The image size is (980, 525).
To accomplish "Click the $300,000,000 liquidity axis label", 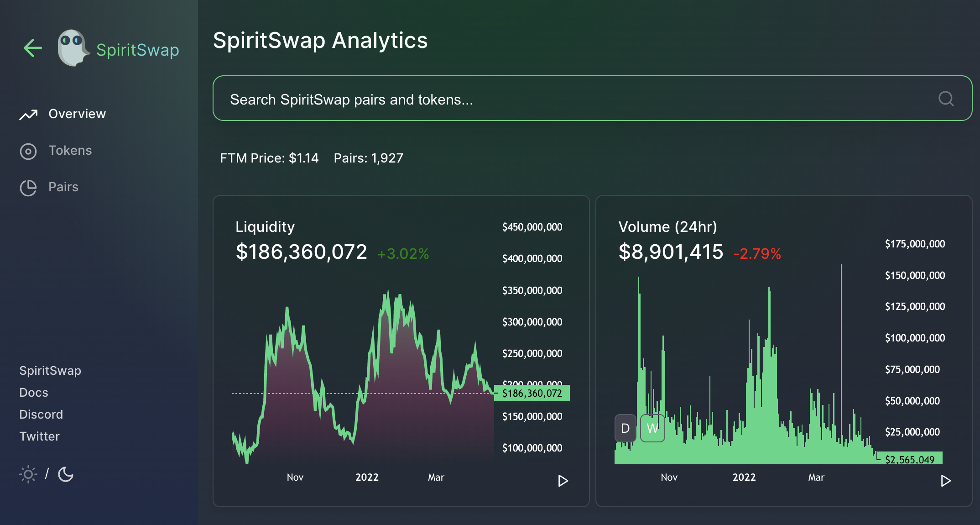I will coord(532,322).
